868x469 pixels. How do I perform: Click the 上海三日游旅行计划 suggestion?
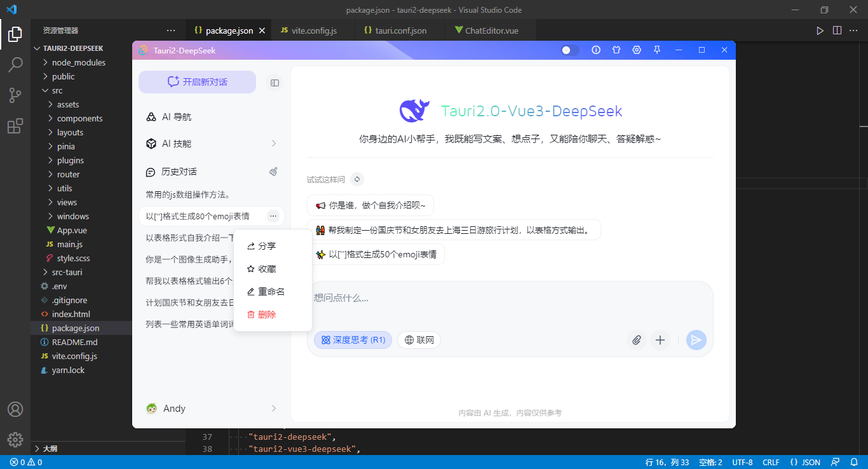(454, 230)
